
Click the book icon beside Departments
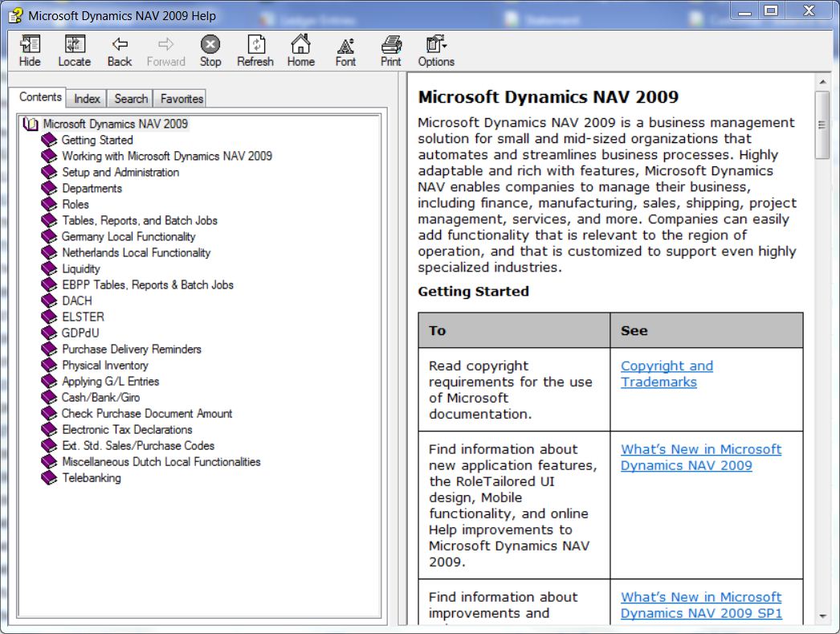[49, 189]
